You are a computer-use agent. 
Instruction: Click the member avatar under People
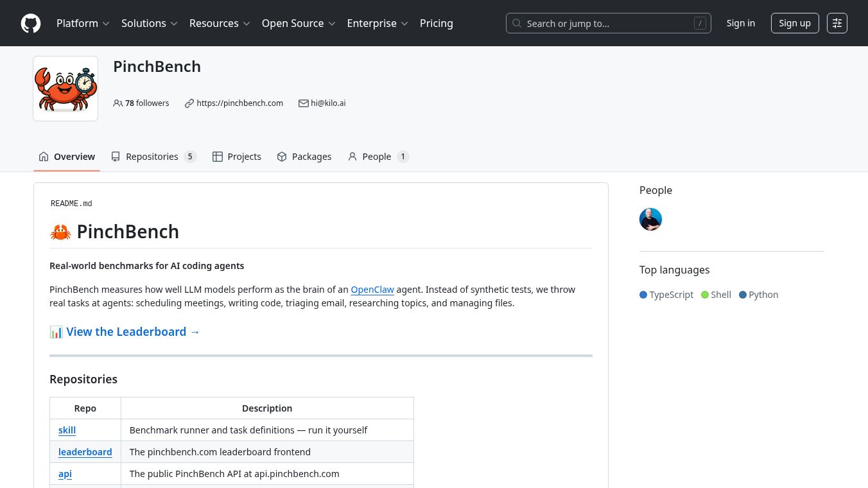pos(650,220)
